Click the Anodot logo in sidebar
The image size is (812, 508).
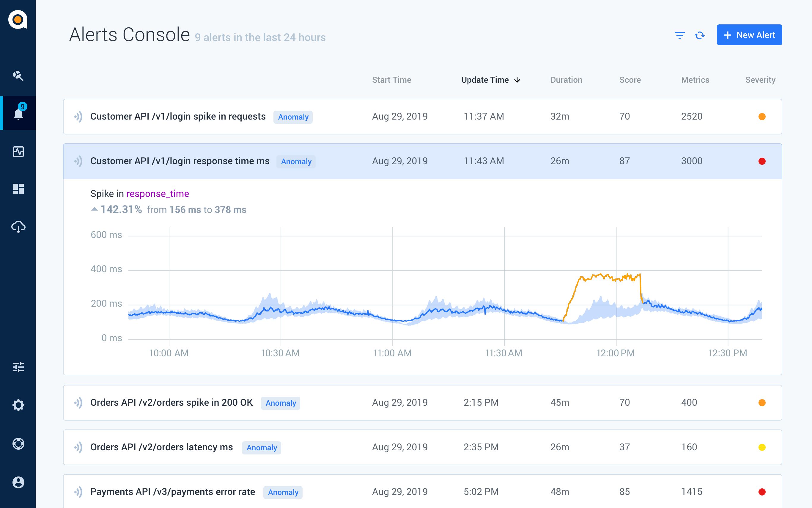tap(18, 20)
